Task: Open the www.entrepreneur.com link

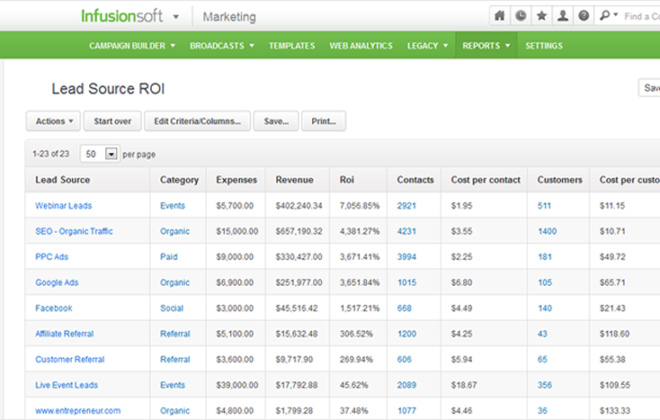Action: (x=78, y=411)
